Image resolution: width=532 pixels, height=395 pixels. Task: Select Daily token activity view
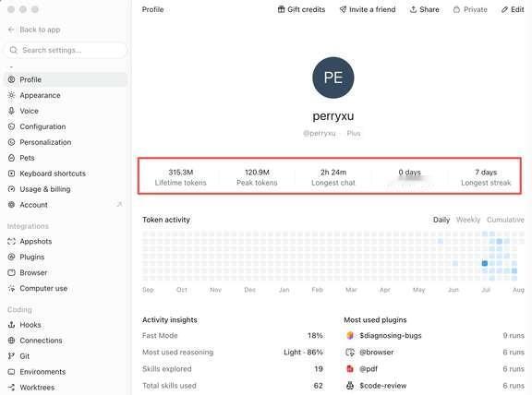pyautogui.click(x=441, y=220)
